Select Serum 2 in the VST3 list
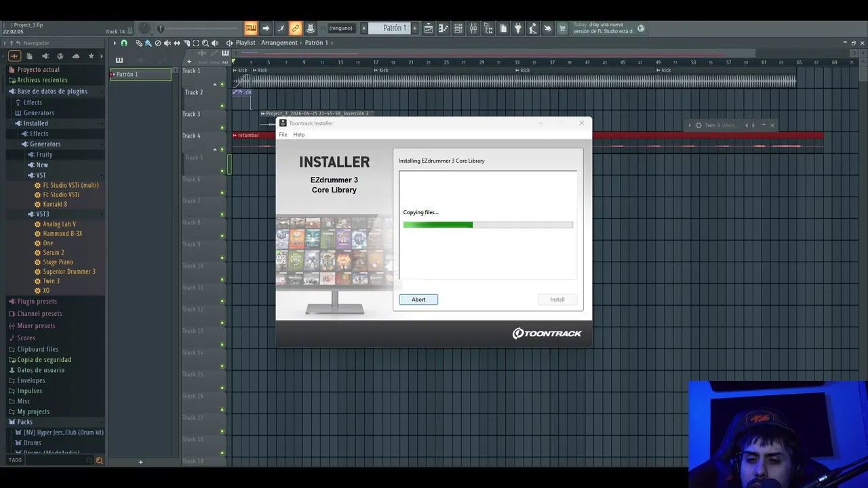The height and width of the screenshot is (488, 868). pyautogui.click(x=54, y=253)
